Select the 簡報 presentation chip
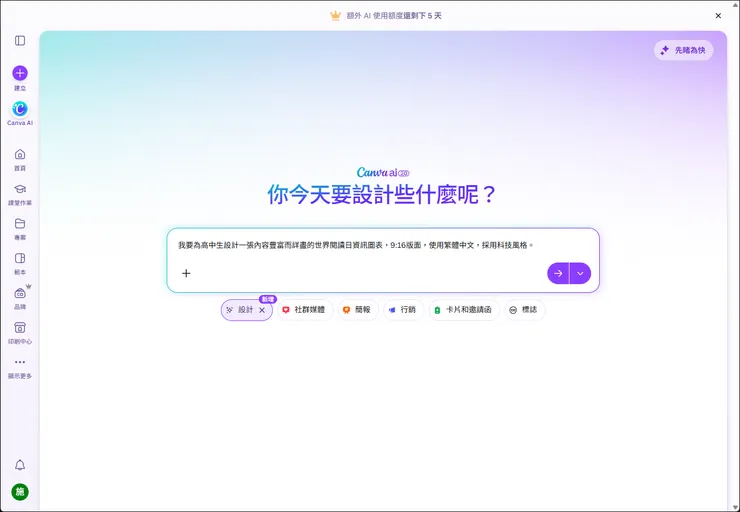This screenshot has width=740, height=512. click(358, 310)
